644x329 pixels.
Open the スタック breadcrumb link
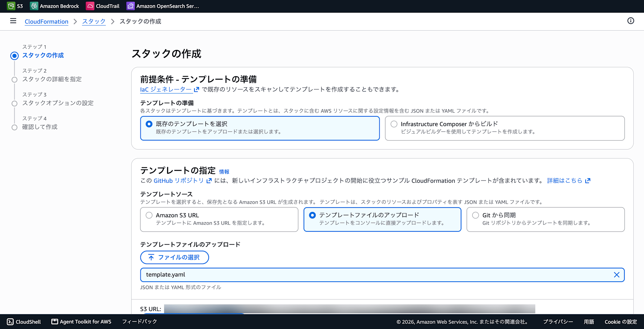(94, 22)
